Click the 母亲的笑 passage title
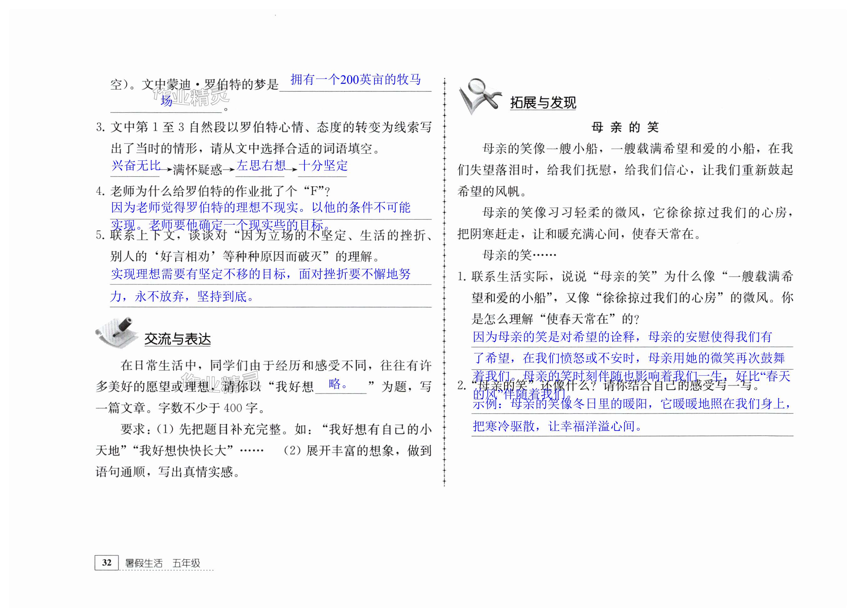855x616 pixels. coord(625,127)
